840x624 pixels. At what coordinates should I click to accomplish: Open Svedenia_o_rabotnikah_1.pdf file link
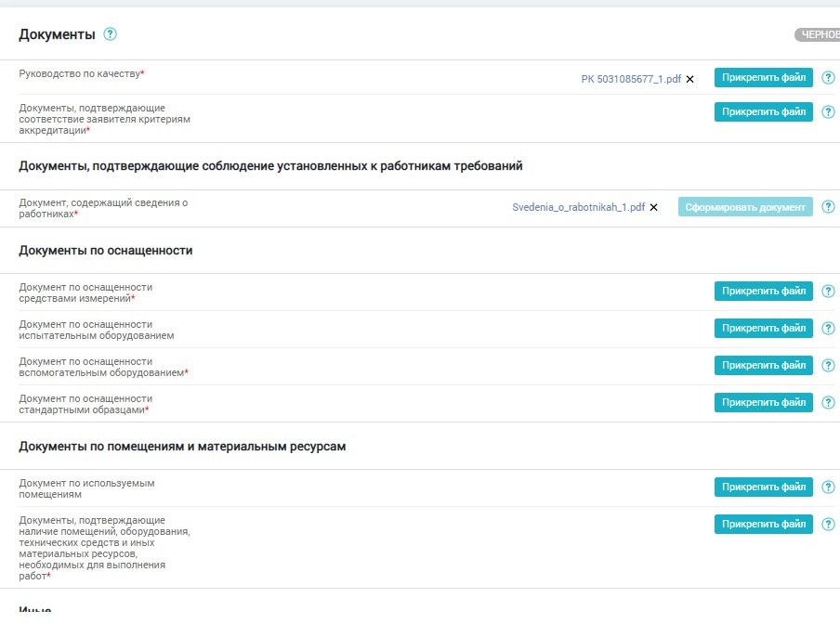pyautogui.click(x=578, y=207)
